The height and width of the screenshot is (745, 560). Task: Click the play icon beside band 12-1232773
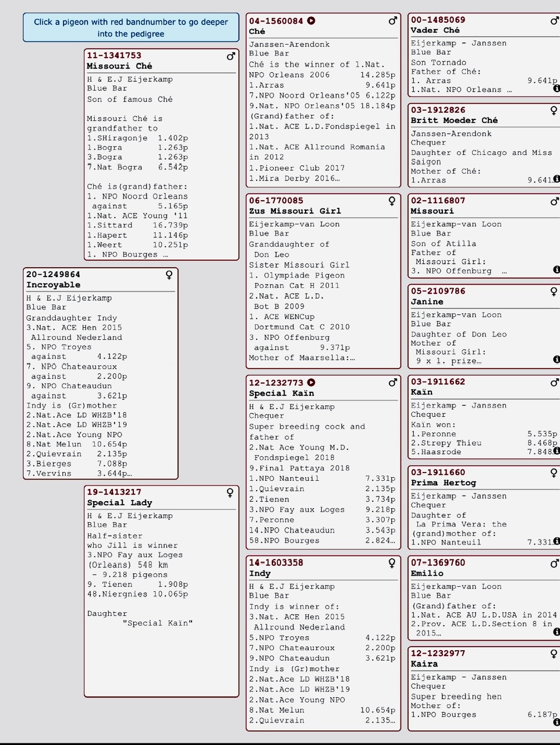(311, 382)
